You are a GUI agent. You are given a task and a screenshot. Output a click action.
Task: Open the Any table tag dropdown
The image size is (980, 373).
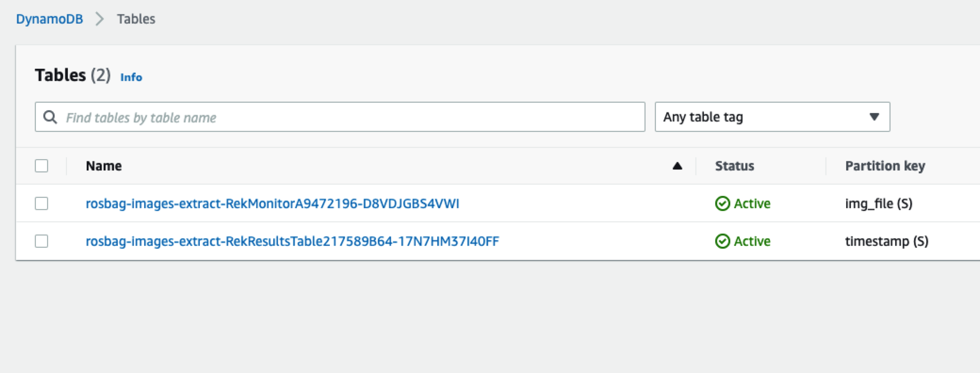pos(772,117)
